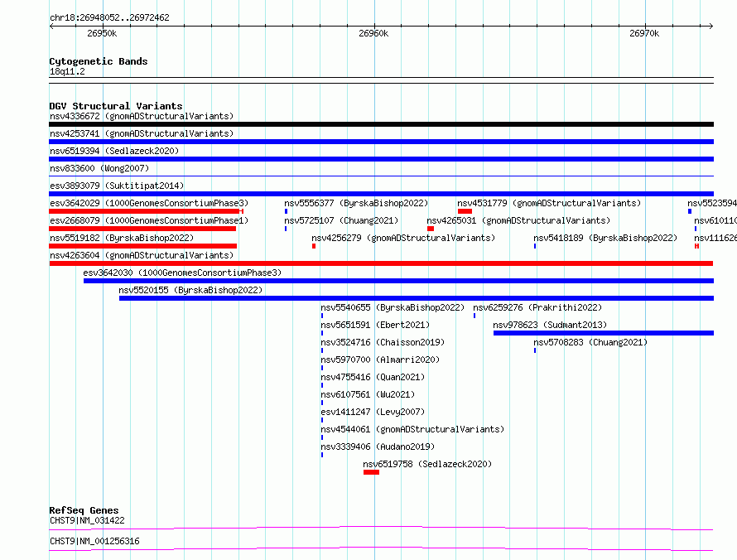Image resolution: width=737 pixels, height=560 pixels.
Task: Open nsv4265031 gnomAD variant label
Action: 518,220
